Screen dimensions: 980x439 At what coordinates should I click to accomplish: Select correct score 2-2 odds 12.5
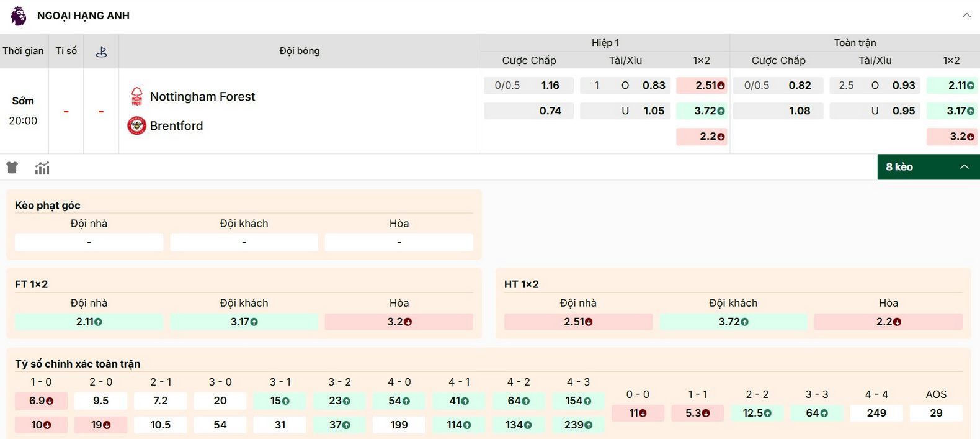pos(757,413)
